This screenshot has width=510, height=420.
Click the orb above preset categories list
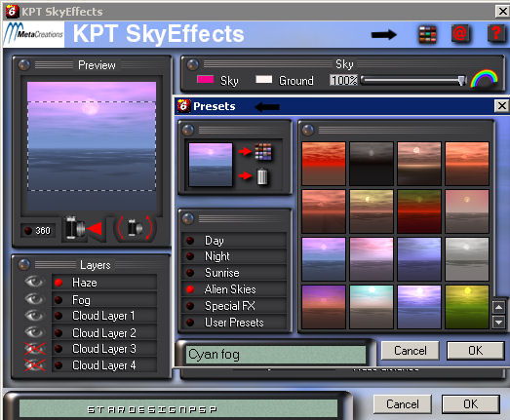[x=188, y=219]
